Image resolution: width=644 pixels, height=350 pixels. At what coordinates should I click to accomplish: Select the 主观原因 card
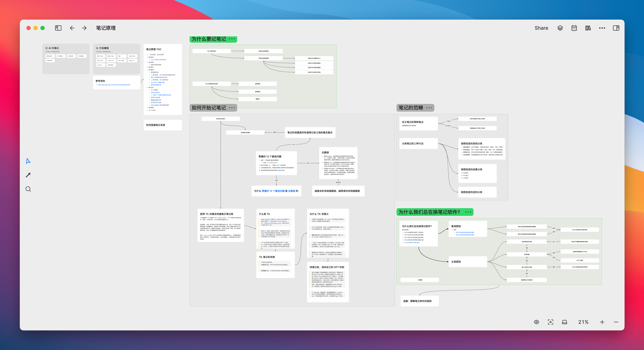pyautogui.click(x=468, y=262)
